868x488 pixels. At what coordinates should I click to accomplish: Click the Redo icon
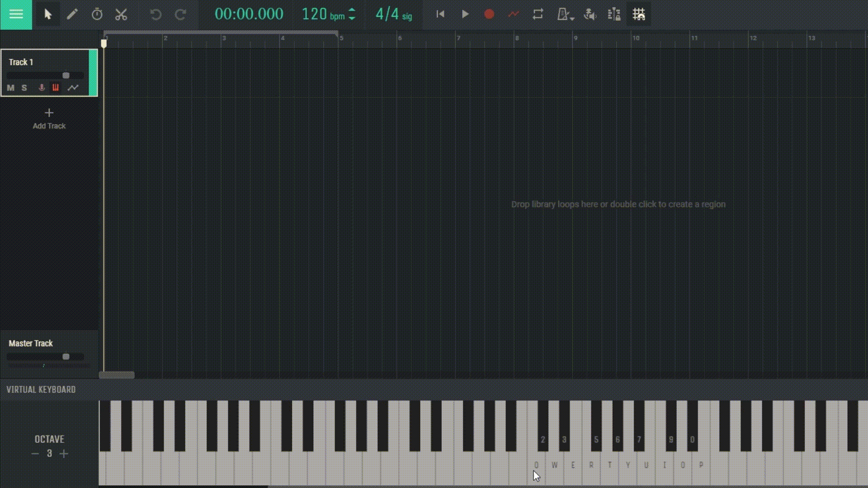pyautogui.click(x=180, y=14)
